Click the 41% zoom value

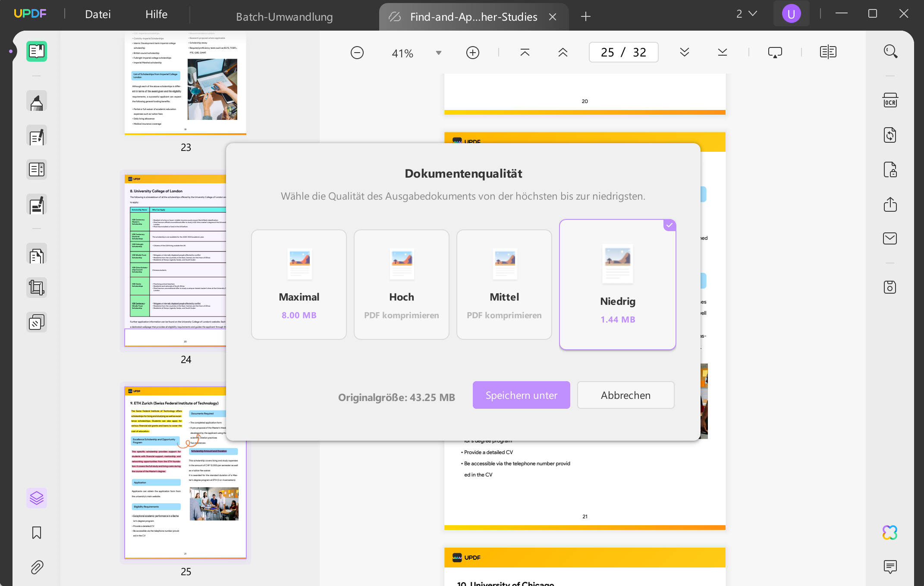(x=402, y=53)
